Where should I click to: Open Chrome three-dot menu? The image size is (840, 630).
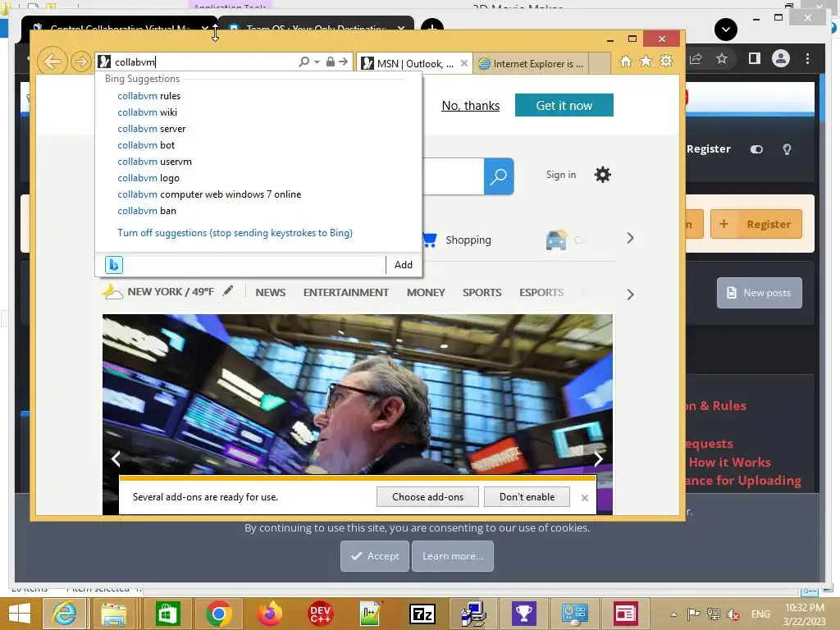tap(808, 58)
